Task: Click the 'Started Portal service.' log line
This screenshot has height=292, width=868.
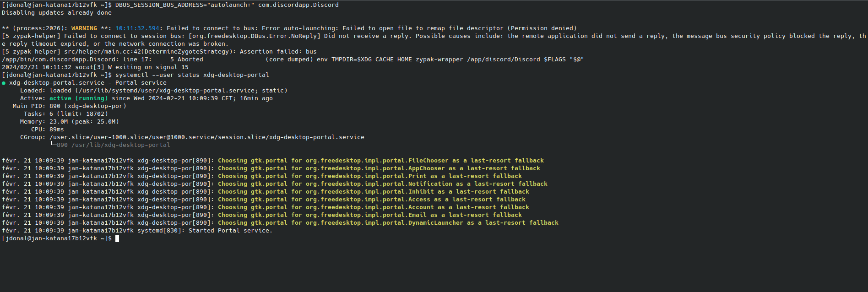Action: pos(137,231)
